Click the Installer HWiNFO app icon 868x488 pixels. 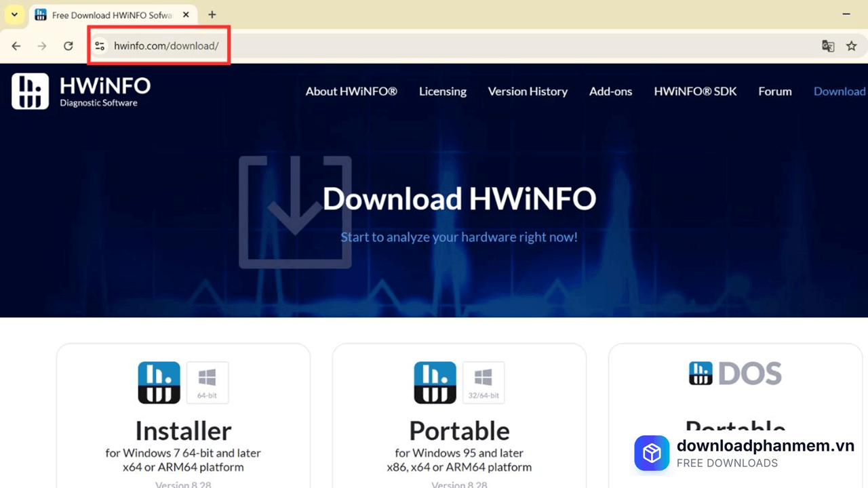click(x=159, y=382)
